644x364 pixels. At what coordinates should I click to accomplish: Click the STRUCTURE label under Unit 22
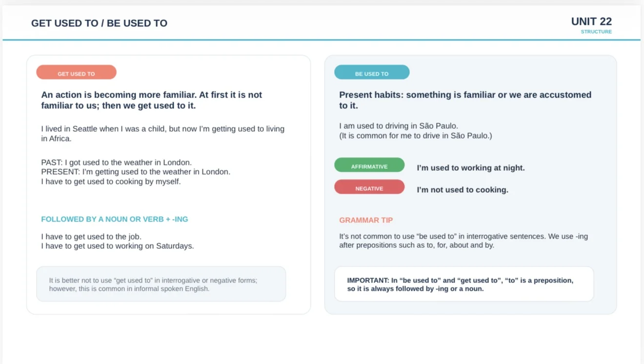[x=596, y=32]
